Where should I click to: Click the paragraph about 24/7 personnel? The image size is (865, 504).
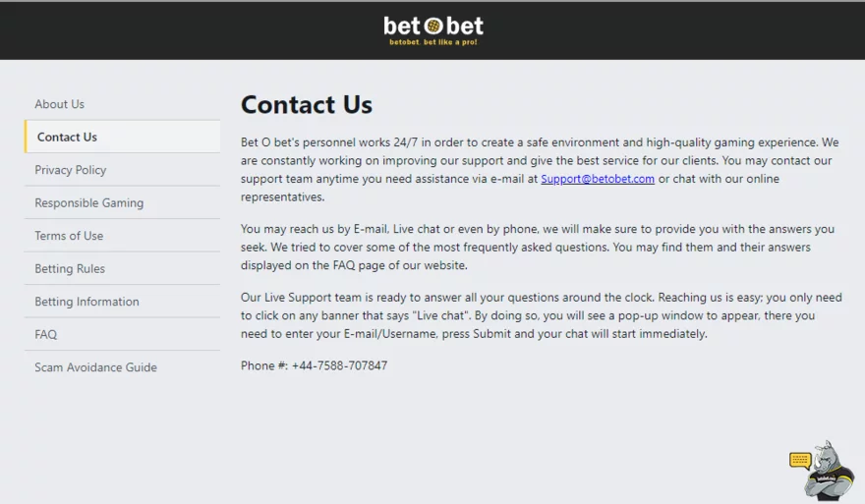pos(539,160)
